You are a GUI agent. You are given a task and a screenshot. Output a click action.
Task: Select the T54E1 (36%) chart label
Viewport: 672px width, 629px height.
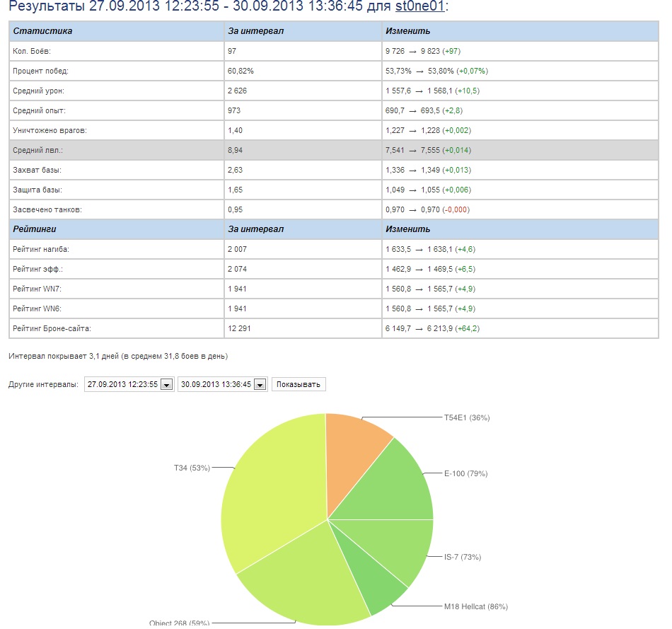pyautogui.click(x=467, y=417)
